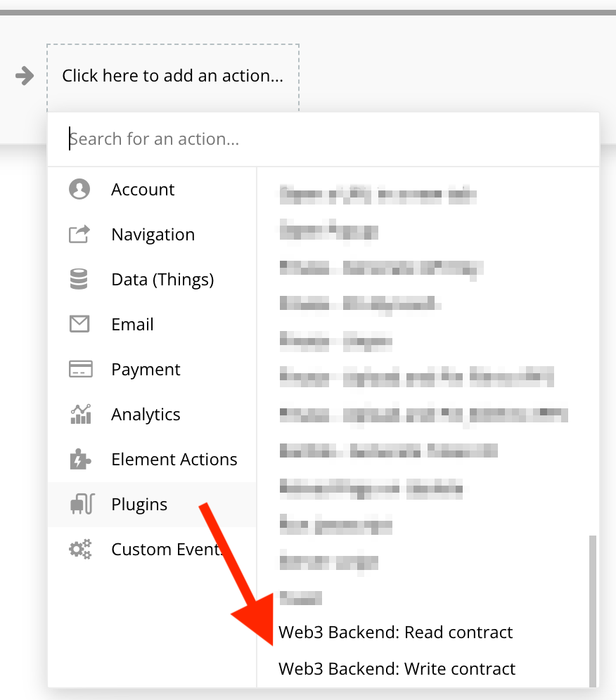This screenshot has height=700, width=616.
Task: Click the Email envelope icon
Action: click(x=79, y=324)
